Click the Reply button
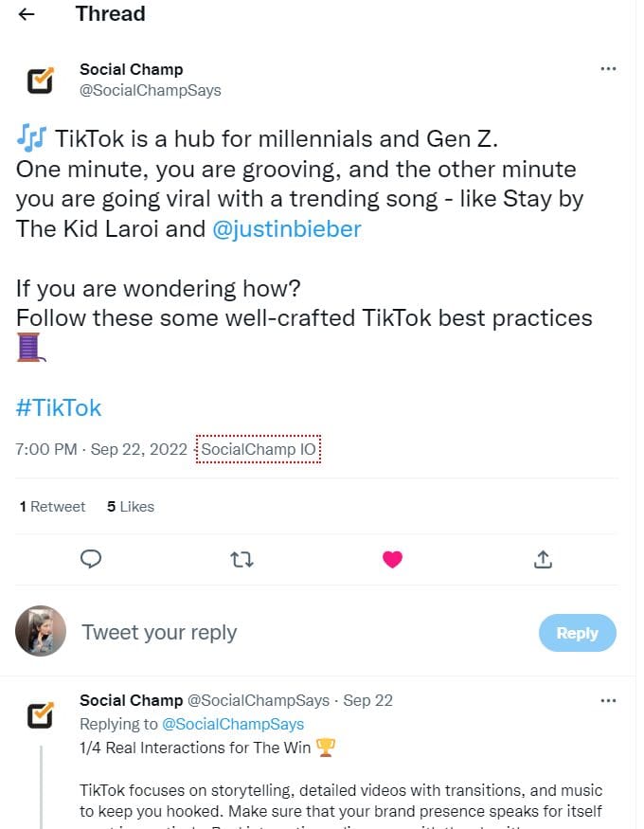The image size is (644, 829). (577, 632)
